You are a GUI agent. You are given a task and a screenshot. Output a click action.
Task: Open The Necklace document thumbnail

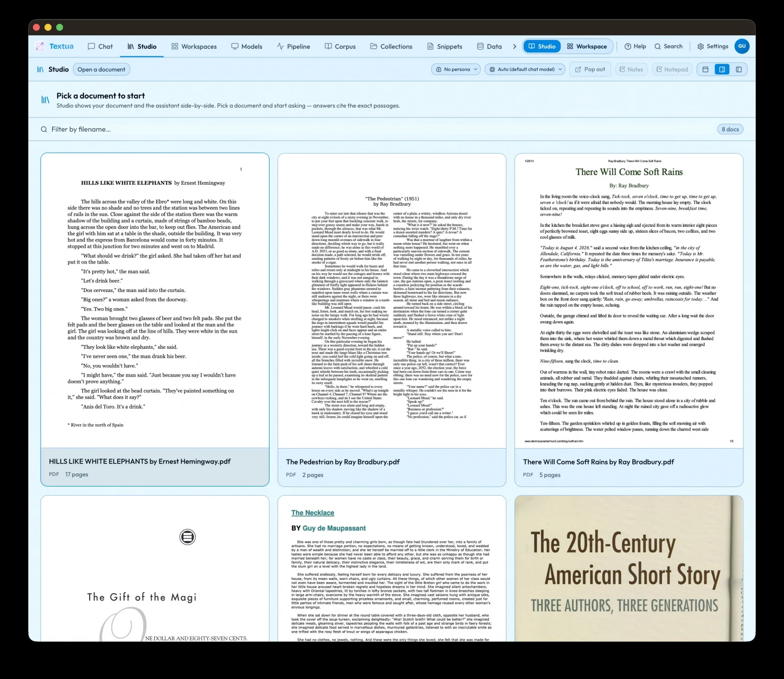click(x=392, y=568)
